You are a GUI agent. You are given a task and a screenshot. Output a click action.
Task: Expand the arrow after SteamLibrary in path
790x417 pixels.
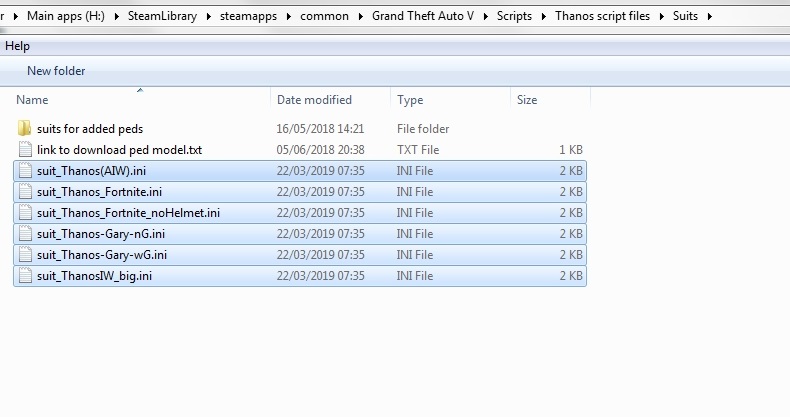pyautogui.click(x=209, y=17)
